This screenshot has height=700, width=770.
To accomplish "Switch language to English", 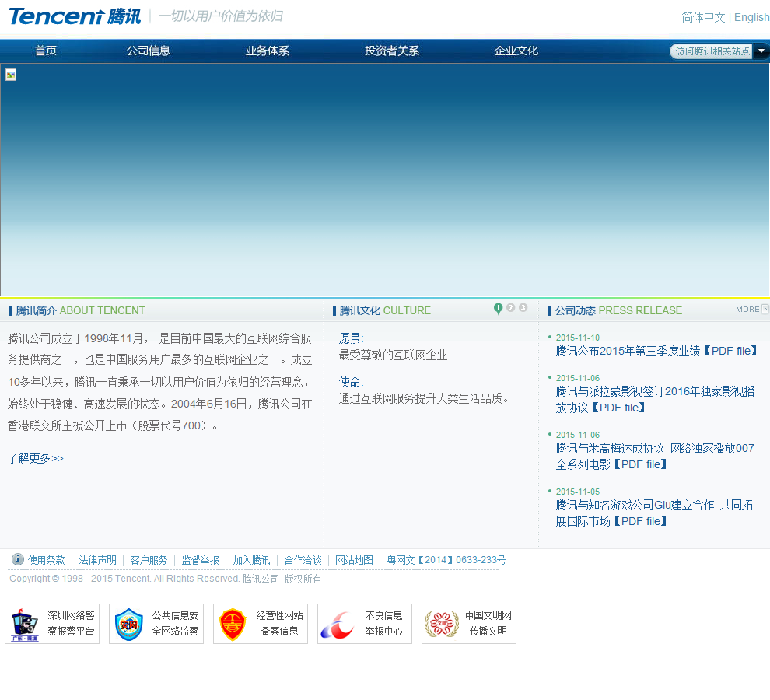I will pyautogui.click(x=751, y=17).
